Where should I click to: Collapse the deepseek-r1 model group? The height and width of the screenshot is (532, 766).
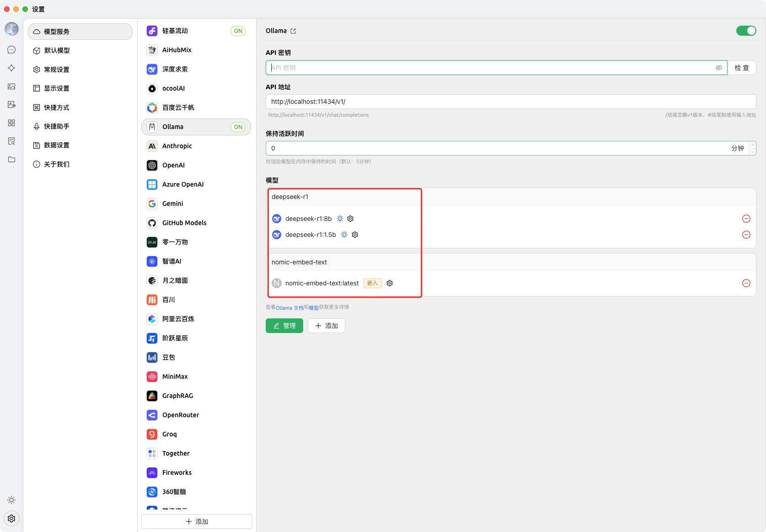tap(511, 197)
